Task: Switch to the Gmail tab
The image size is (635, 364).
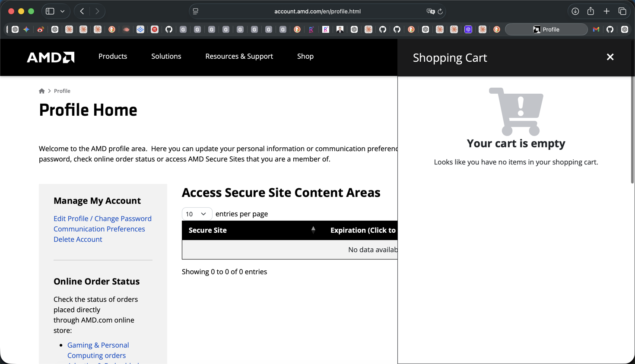Action: (596, 29)
